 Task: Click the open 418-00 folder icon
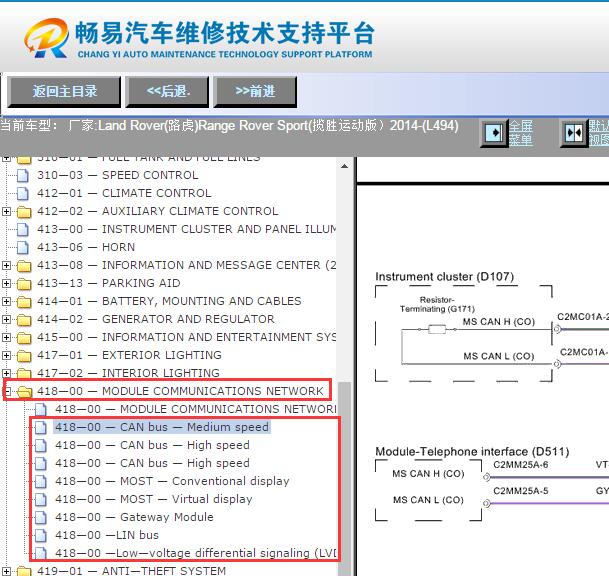pyautogui.click(x=25, y=392)
